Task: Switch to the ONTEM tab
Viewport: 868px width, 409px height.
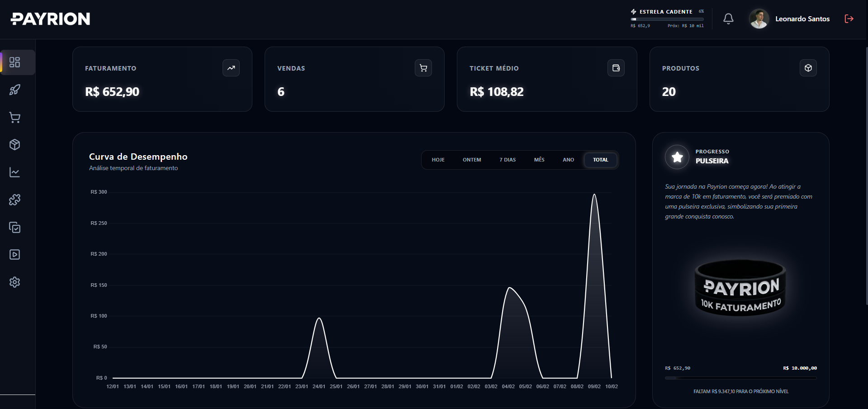Action: [472, 160]
